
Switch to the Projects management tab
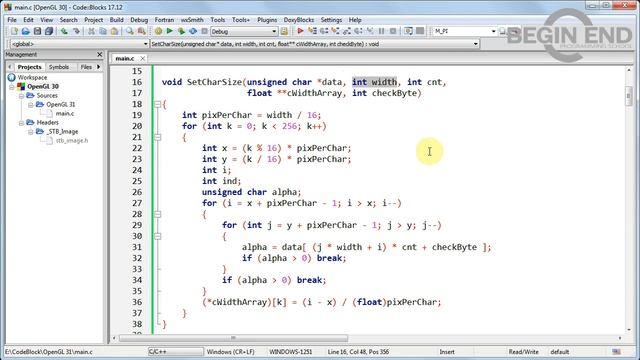[x=29, y=67]
